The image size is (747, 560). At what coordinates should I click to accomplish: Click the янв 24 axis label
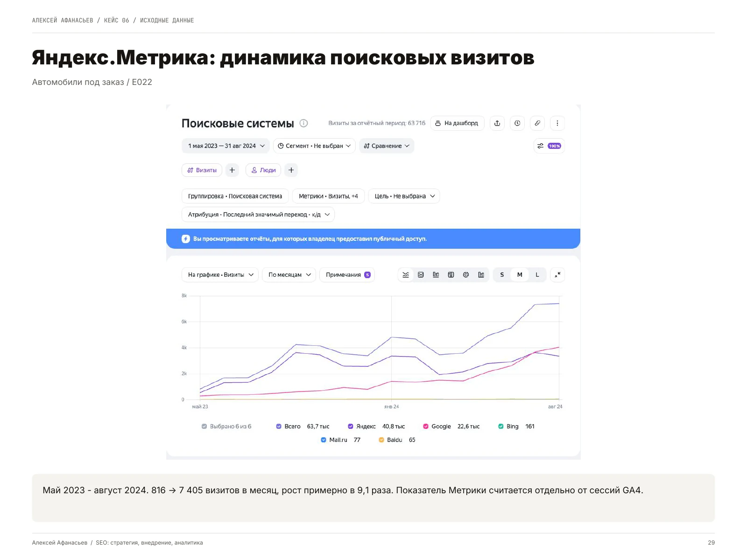click(x=392, y=407)
